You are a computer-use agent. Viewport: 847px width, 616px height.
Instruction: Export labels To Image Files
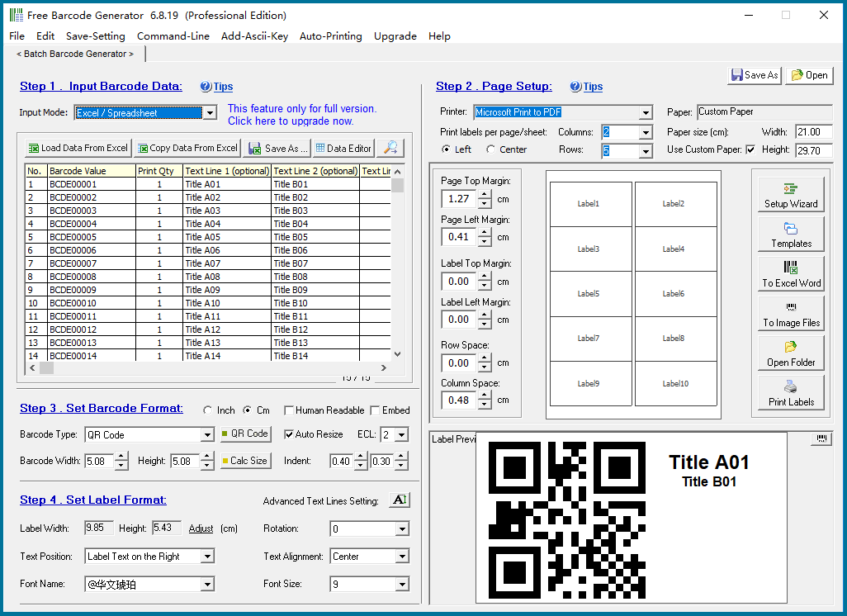791,314
